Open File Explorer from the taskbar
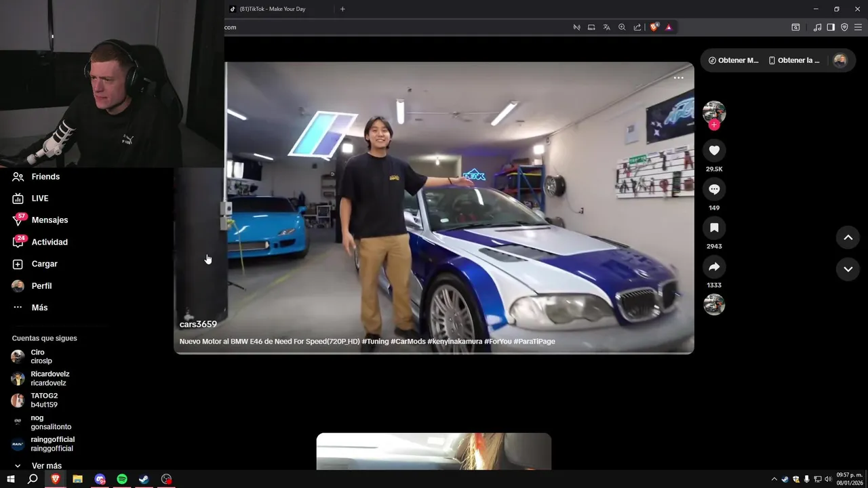Screen dimensions: 868x488 77,479
